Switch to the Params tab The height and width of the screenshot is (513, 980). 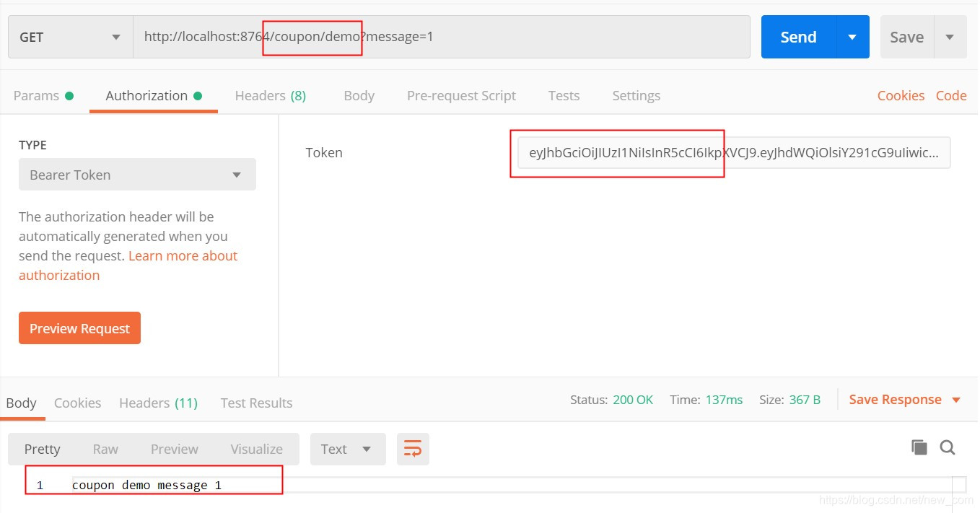(43, 95)
